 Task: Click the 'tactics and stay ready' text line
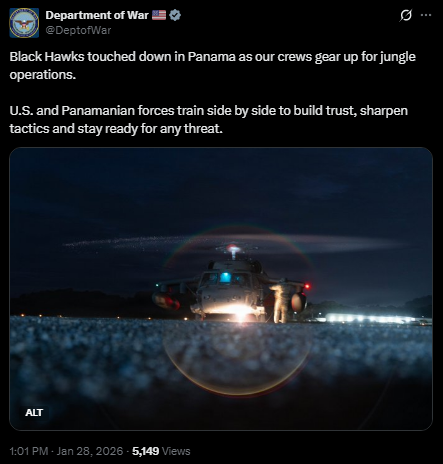point(116,128)
